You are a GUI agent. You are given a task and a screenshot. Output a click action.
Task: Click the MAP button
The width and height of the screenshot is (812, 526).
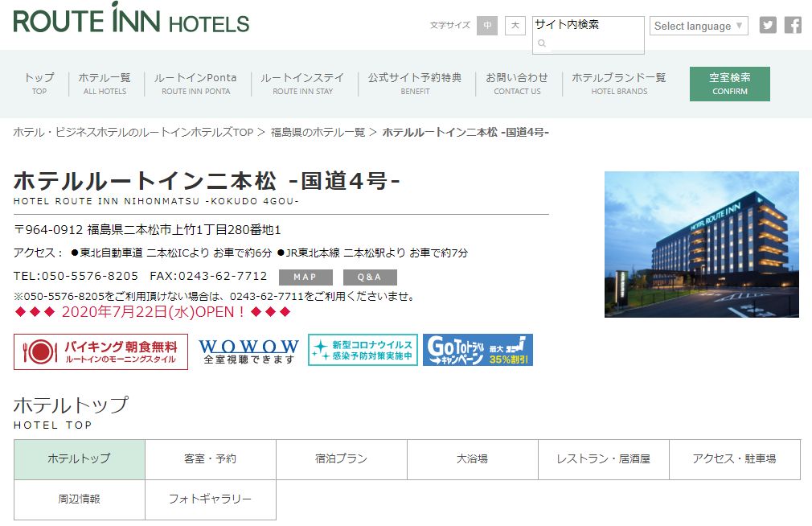click(x=306, y=277)
